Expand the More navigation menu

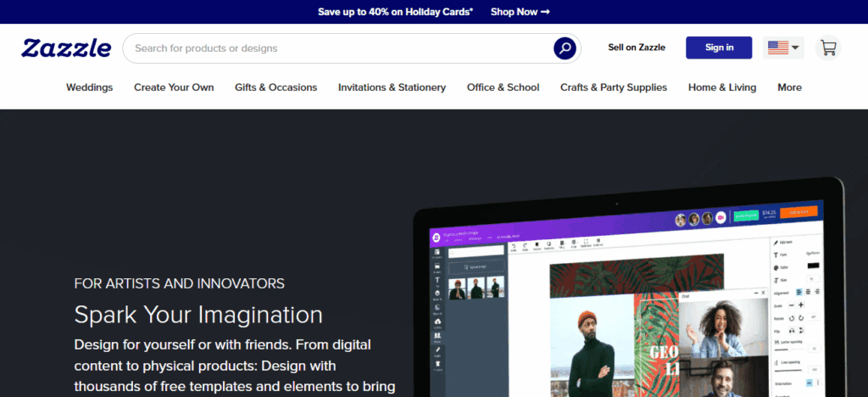[x=789, y=87]
